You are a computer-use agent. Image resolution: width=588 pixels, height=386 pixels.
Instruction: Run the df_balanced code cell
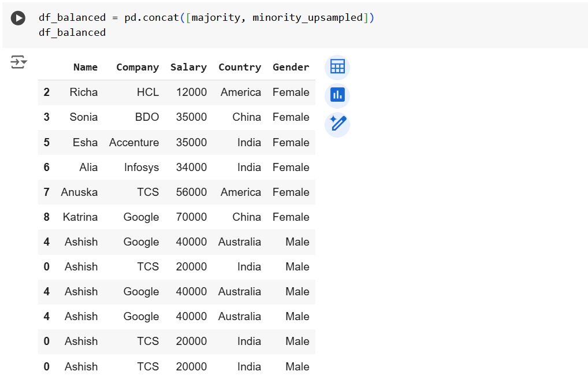[17, 17]
